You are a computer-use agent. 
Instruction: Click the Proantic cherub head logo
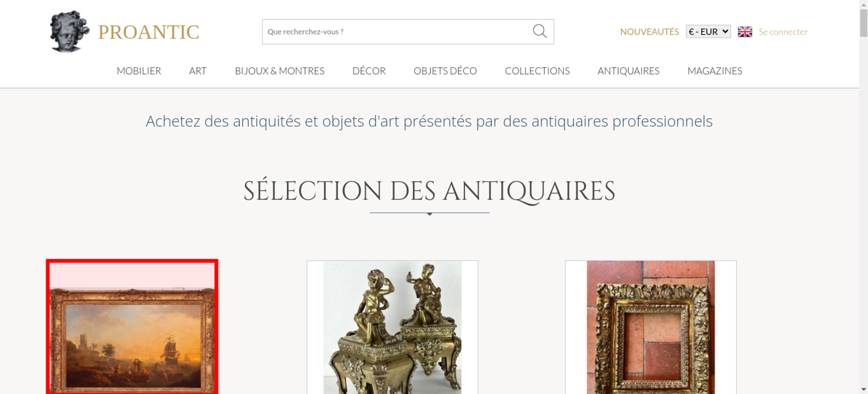point(69,32)
